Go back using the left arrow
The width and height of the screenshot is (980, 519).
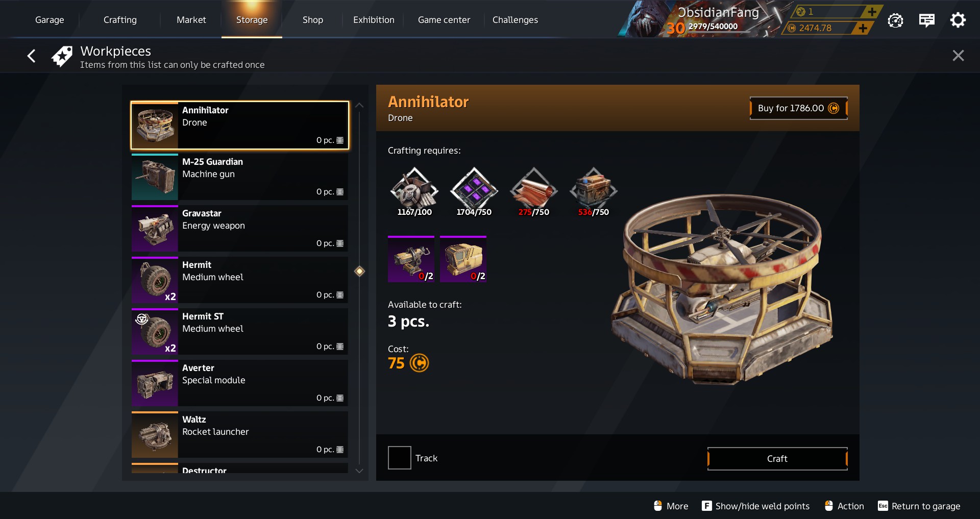(32, 56)
